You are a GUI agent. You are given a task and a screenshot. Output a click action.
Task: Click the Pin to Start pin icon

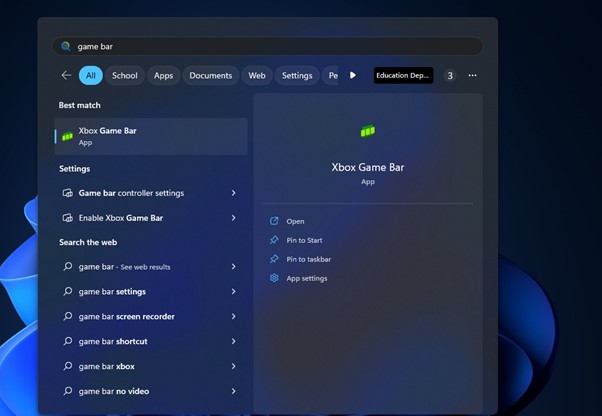[274, 240]
